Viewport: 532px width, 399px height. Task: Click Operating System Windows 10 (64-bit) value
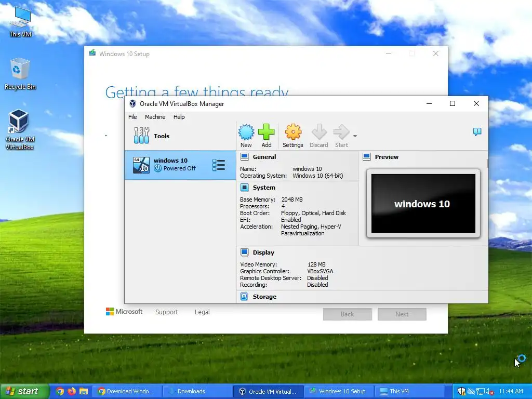[318, 176]
